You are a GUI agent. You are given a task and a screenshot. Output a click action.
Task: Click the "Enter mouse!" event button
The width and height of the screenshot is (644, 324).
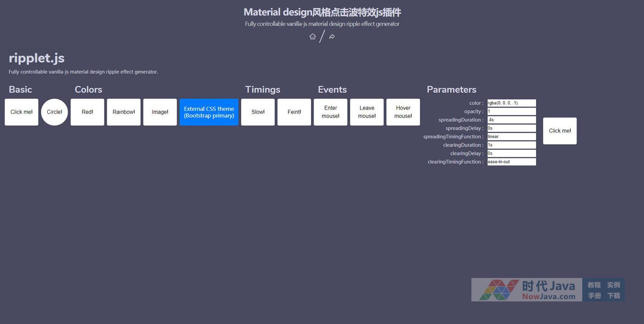(330, 112)
